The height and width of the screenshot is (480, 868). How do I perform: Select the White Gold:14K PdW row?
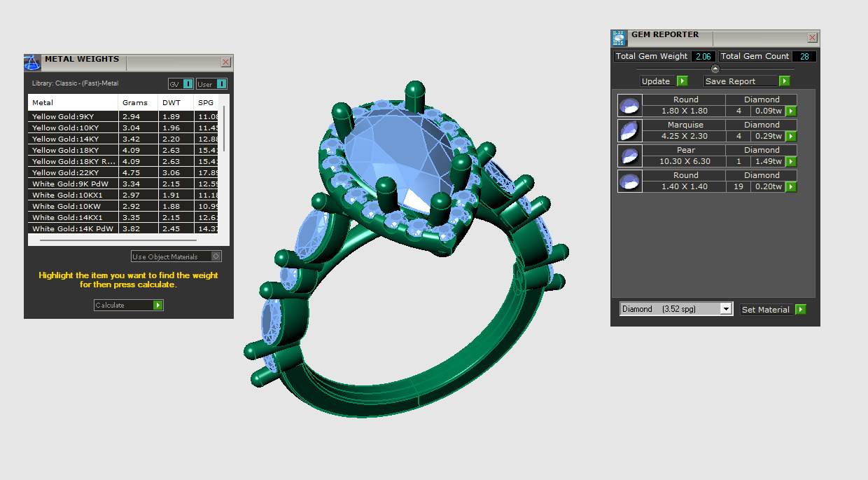point(123,228)
